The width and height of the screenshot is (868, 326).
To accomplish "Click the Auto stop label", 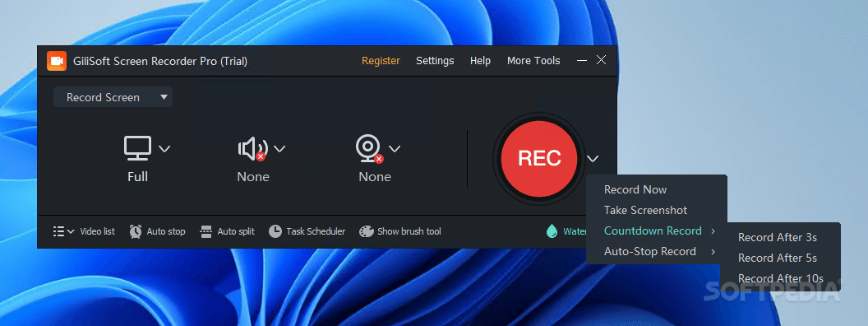I will pos(166,231).
